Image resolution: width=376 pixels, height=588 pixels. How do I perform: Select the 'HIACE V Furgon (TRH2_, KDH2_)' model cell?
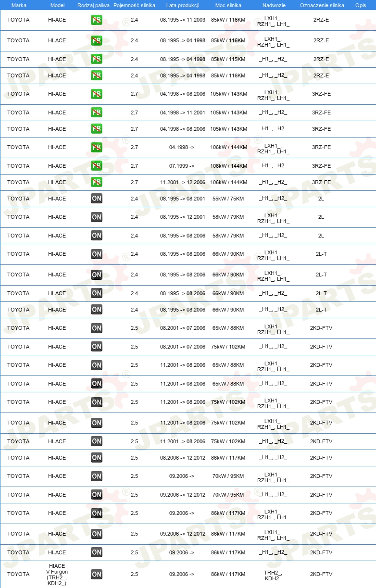[x=57, y=575]
